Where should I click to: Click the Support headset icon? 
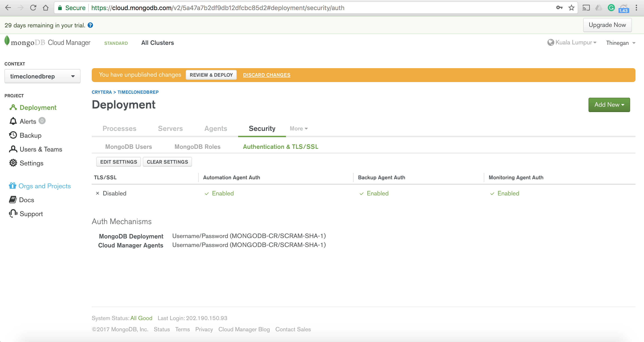pos(13,214)
